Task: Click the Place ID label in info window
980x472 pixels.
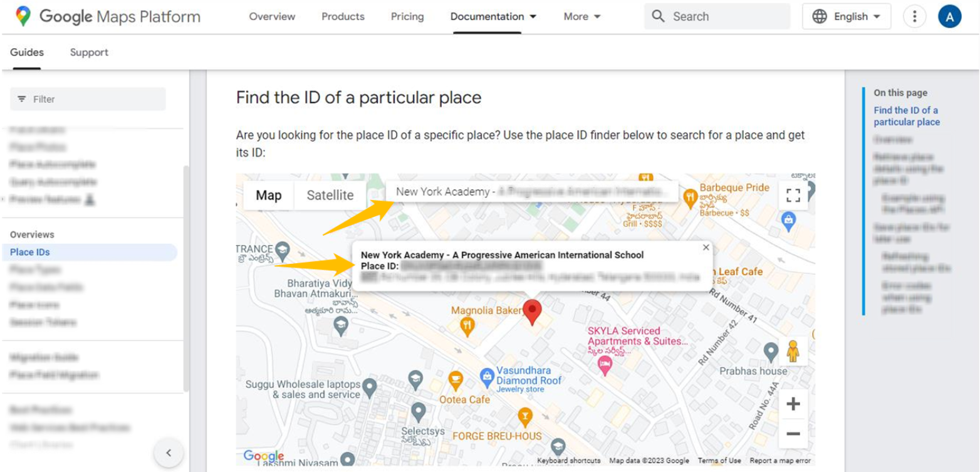Action: (x=380, y=266)
